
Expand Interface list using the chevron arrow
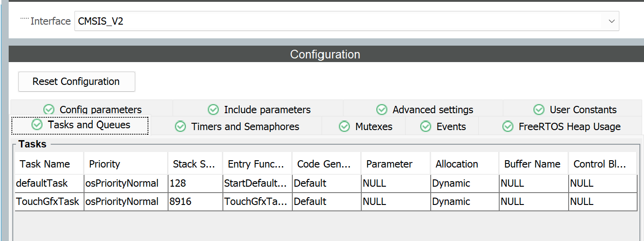pyautogui.click(x=611, y=21)
